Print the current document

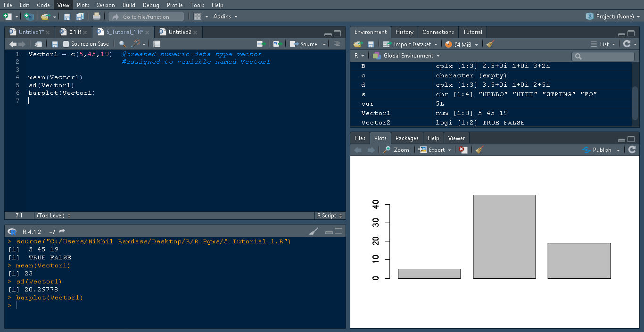coord(97,16)
